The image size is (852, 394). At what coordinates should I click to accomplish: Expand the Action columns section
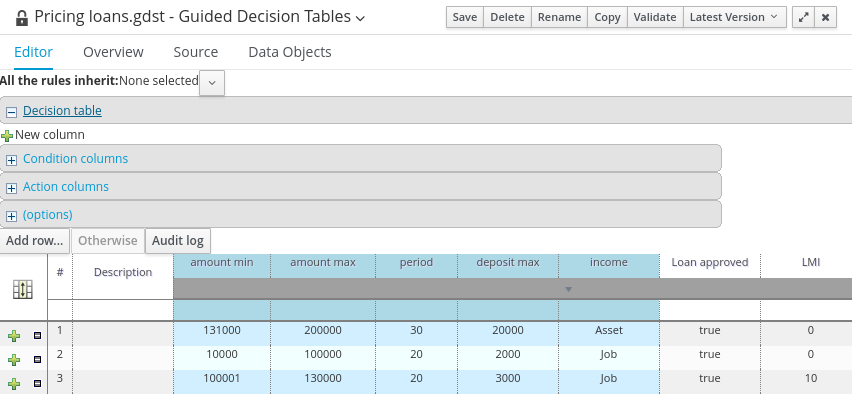point(11,188)
